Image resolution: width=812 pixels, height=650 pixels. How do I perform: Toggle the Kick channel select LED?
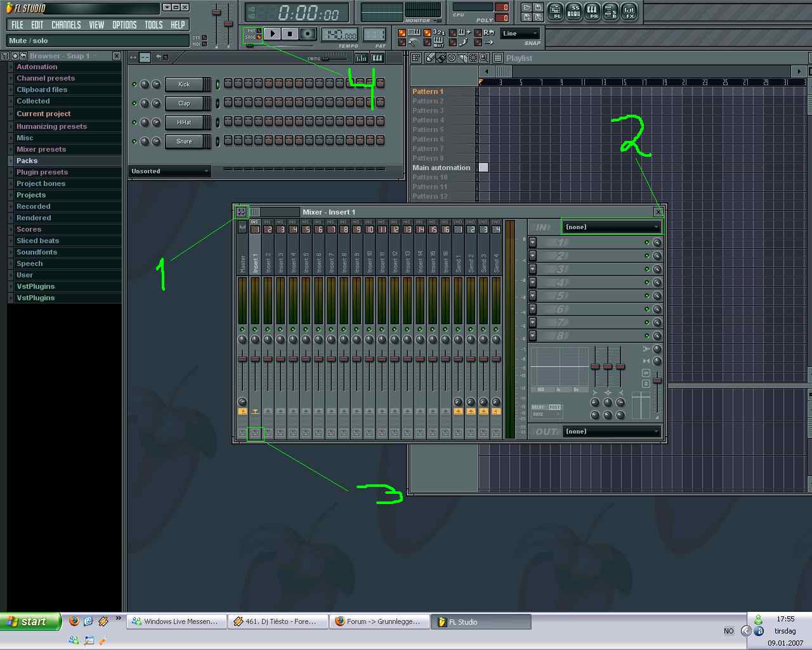(217, 84)
